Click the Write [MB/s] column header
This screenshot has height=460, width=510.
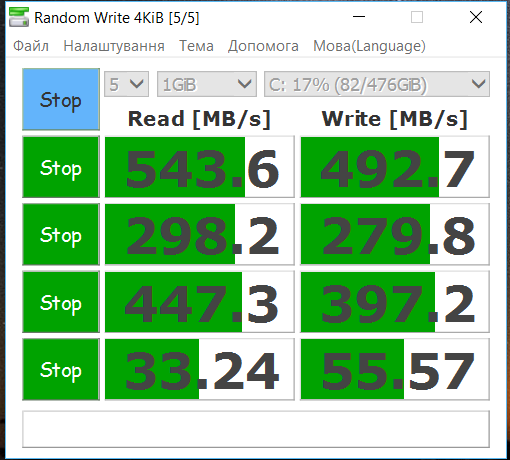pyautogui.click(x=395, y=119)
